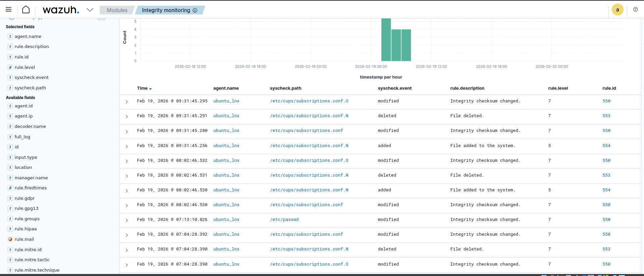Screen dimensions: 644x276
Task: Expand the Wazuh menu dropdown arrow
Action: click(x=90, y=10)
